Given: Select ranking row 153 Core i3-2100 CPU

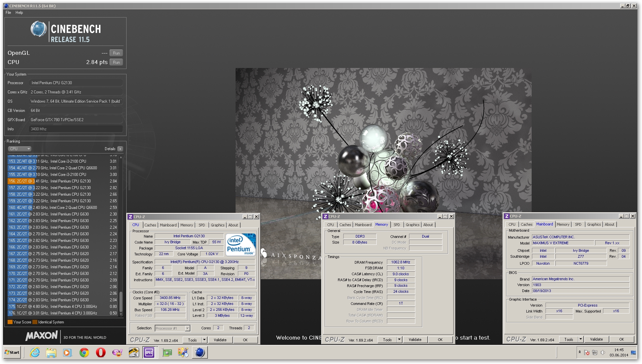Looking at the screenshot, I should tap(63, 161).
